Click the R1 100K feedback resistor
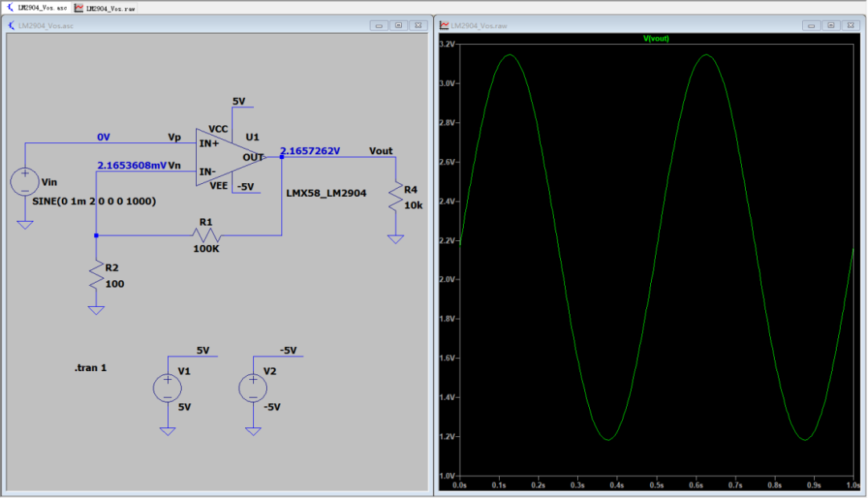This screenshot has width=868, height=498. click(x=207, y=235)
